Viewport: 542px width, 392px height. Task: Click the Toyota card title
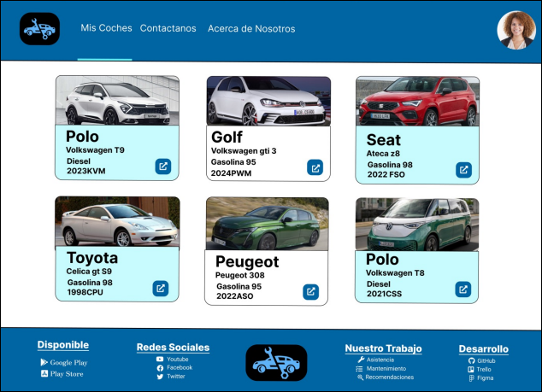point(92,258)
